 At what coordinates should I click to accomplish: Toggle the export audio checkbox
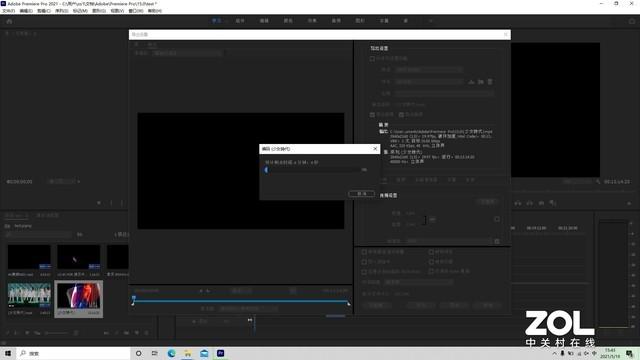coord(401,115)
